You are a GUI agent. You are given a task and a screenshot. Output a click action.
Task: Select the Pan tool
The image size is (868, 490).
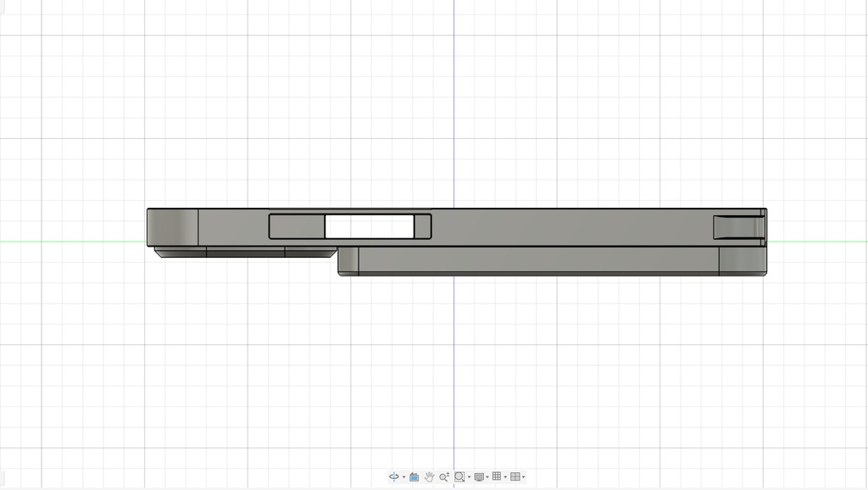[x=429, y=476]
